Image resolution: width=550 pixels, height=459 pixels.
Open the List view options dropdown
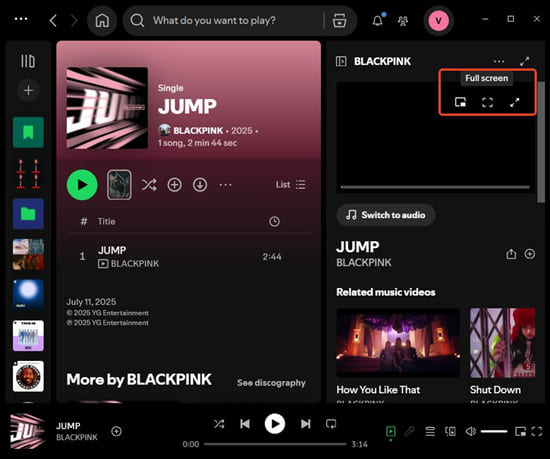(290, 185)
